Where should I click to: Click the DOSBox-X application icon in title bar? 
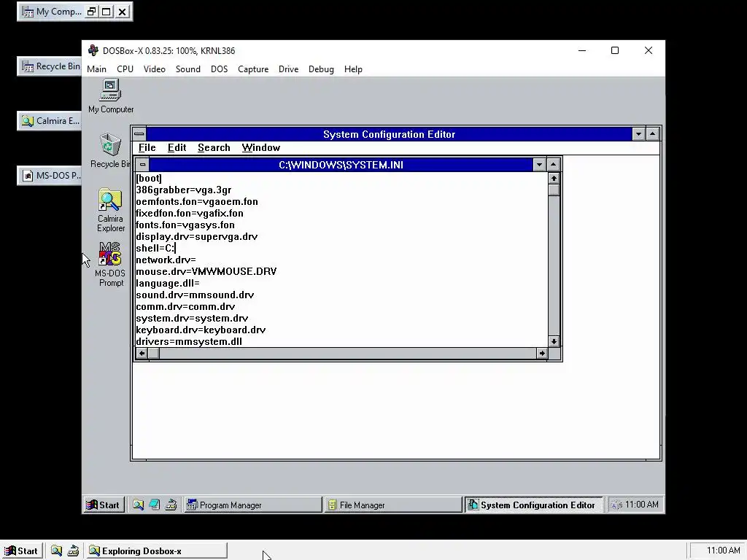(x=93, y=50)
